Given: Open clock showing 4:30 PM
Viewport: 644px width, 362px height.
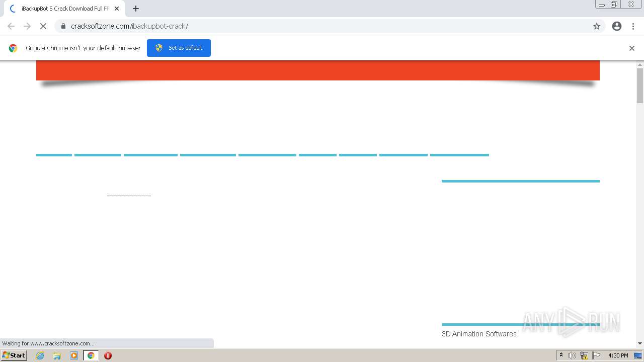Looking at the screenshot, I should click(x=618, y=355).
